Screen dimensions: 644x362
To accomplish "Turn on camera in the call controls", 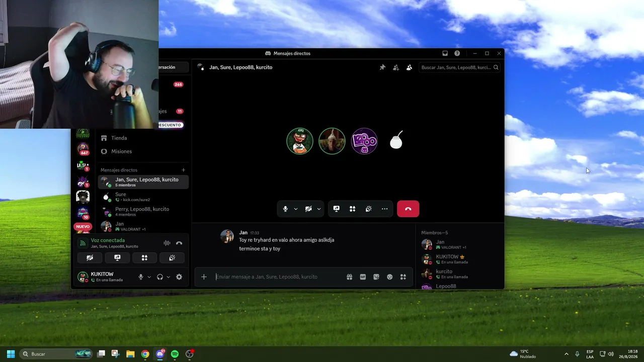I will point(308,209).
